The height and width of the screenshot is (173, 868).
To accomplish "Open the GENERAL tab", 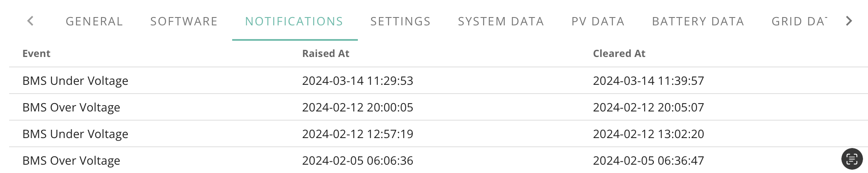I will click(x=94, y=21).
